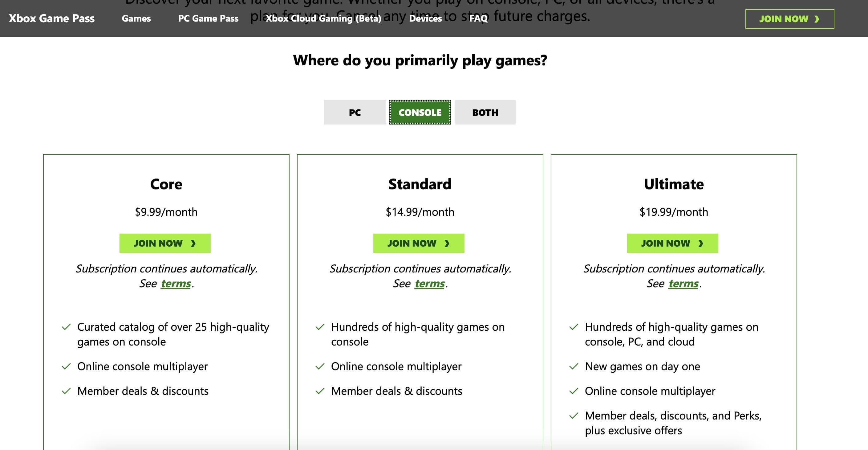Select the Console platform option
The height and width of the screenshot is (450, 868).
(x=420, y=112)
